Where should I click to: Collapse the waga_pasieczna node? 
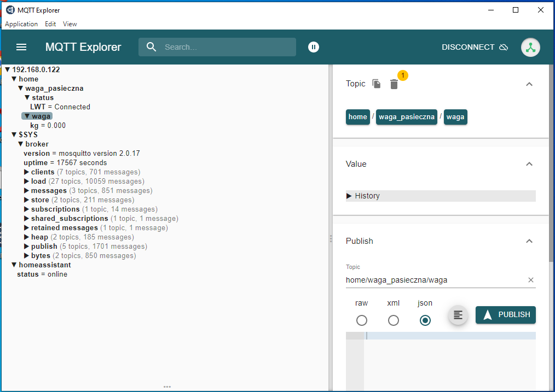21,89
